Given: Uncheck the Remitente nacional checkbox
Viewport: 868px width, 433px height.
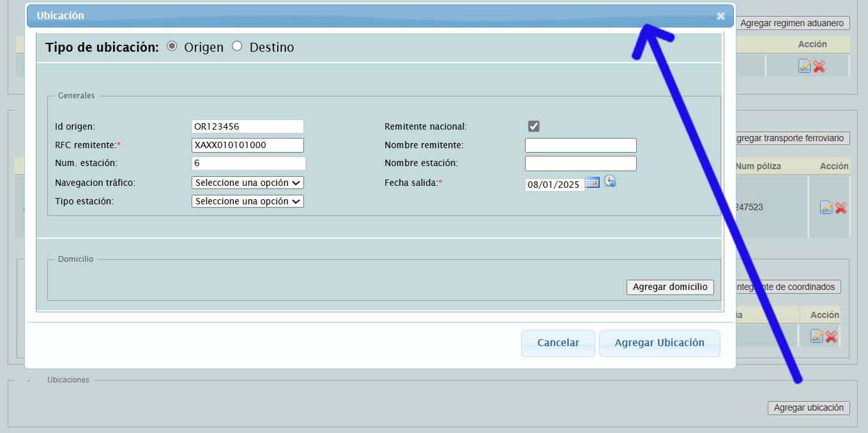Looking at the screenshot, I should pos(534,126).
